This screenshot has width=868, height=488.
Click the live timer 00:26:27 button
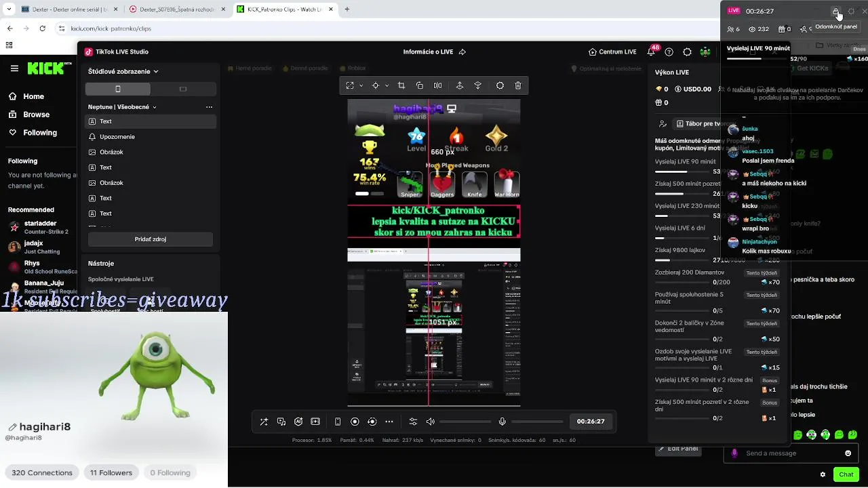pos(591,422)
